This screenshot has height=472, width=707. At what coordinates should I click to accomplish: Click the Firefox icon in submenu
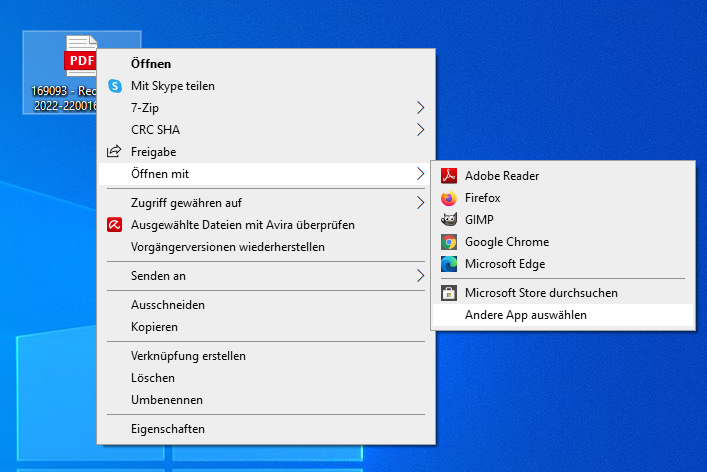[x=449, y=197]
